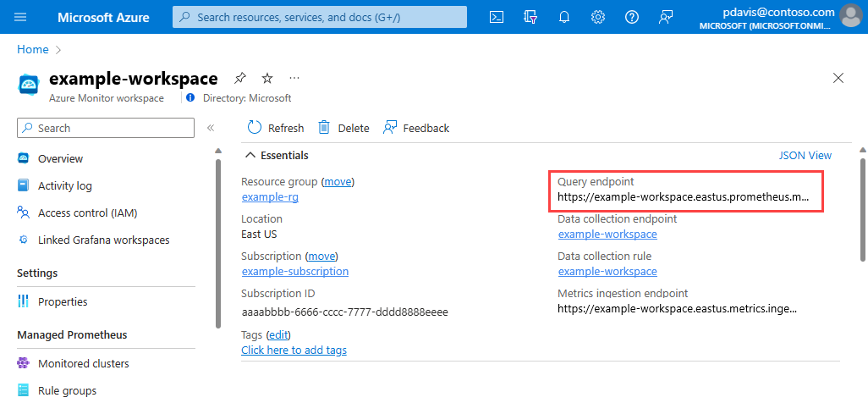Collapse the left navigation menu

click(x=211, y=128)
